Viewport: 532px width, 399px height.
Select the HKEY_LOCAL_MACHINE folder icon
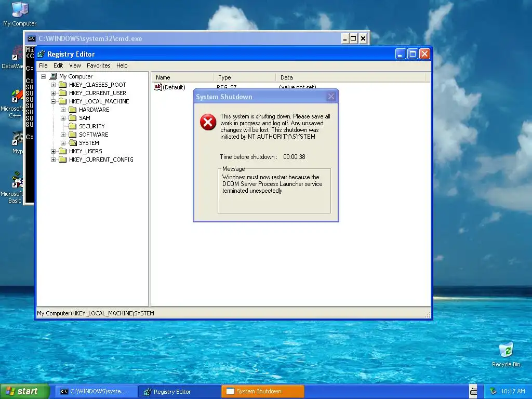point(63,101)
